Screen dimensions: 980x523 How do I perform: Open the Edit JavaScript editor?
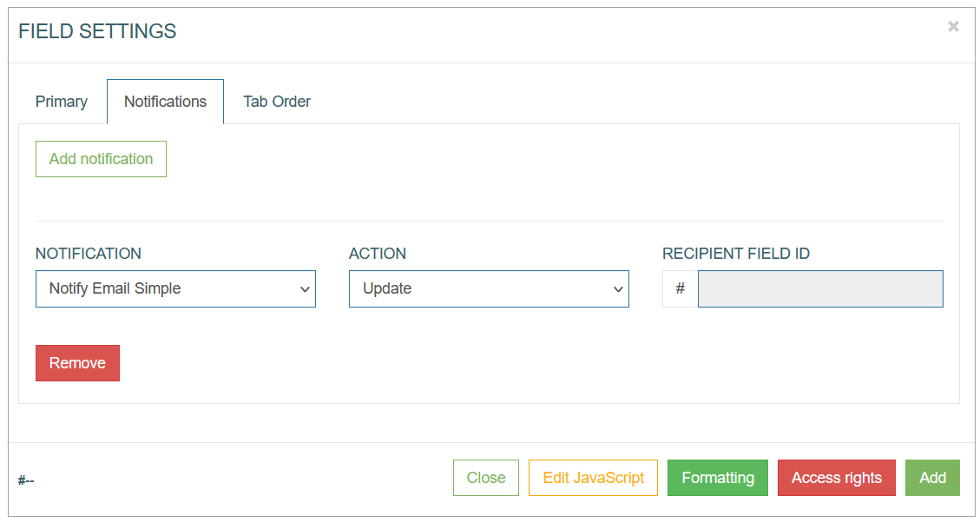[593, 478]
